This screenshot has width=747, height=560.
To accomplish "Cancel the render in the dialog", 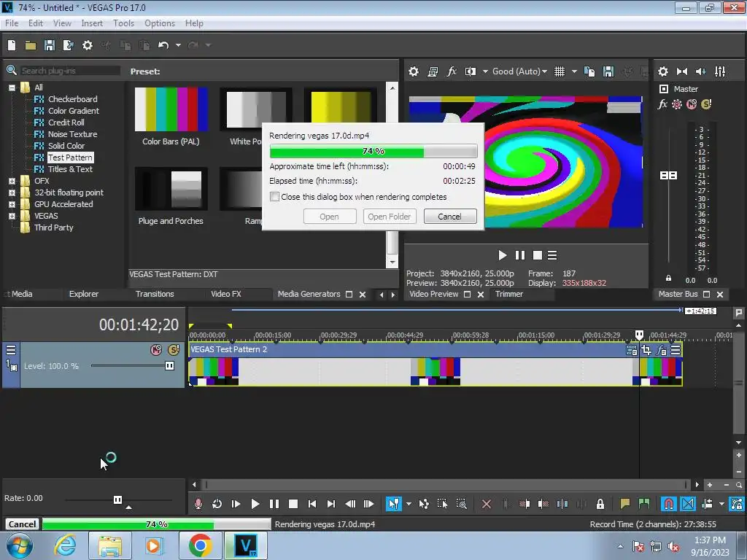I will [449, 217].
